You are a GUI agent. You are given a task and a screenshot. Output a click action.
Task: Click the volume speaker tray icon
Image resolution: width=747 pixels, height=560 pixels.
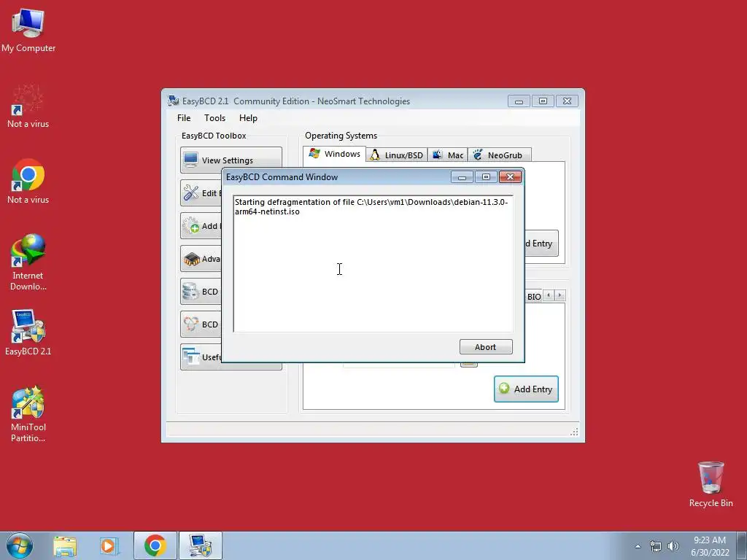coord(673,546)
